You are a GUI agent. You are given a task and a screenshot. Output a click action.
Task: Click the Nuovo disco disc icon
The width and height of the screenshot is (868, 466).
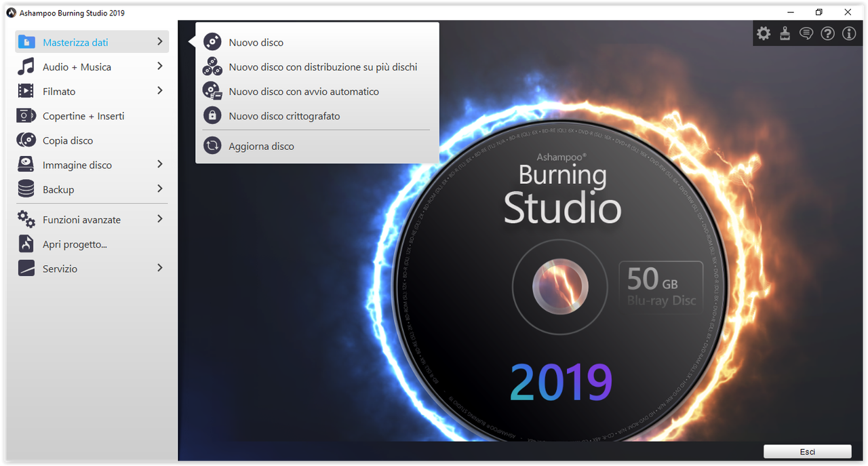point(212,42)
